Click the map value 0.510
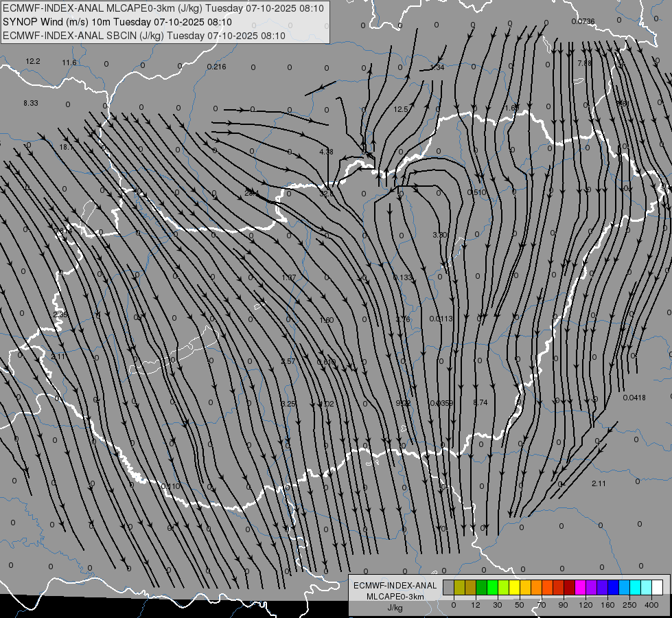 (x=476, y=192)
